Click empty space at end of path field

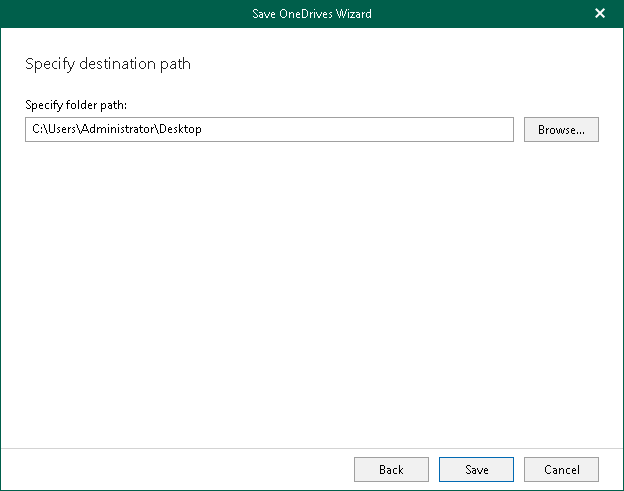tap(400, 130)
